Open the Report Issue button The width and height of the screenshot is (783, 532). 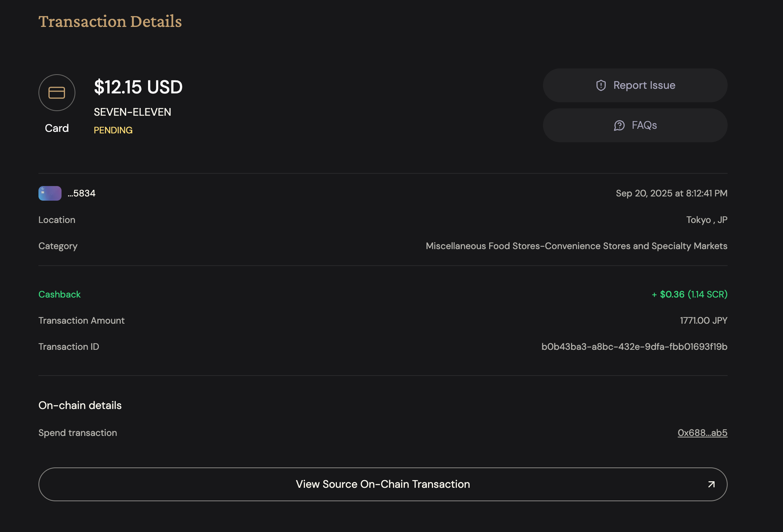coord(635,85)
